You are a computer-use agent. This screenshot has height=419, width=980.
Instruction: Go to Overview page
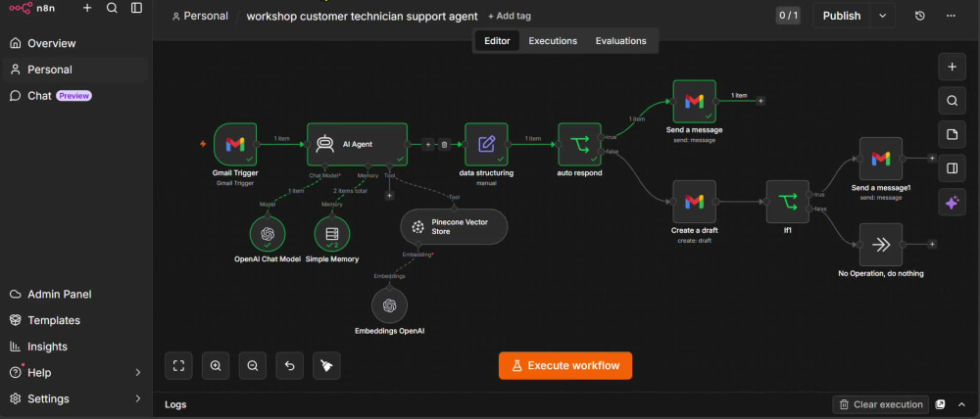(75, 43)
